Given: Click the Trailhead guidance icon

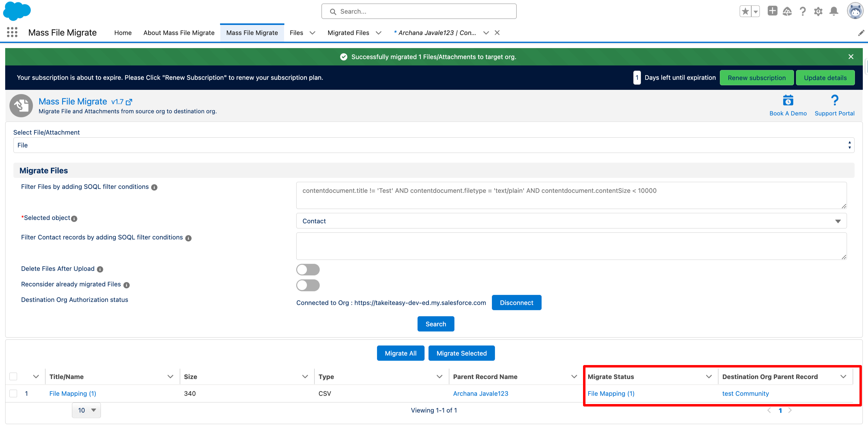Looking at the screenshot, I should [x=787, y=12].
